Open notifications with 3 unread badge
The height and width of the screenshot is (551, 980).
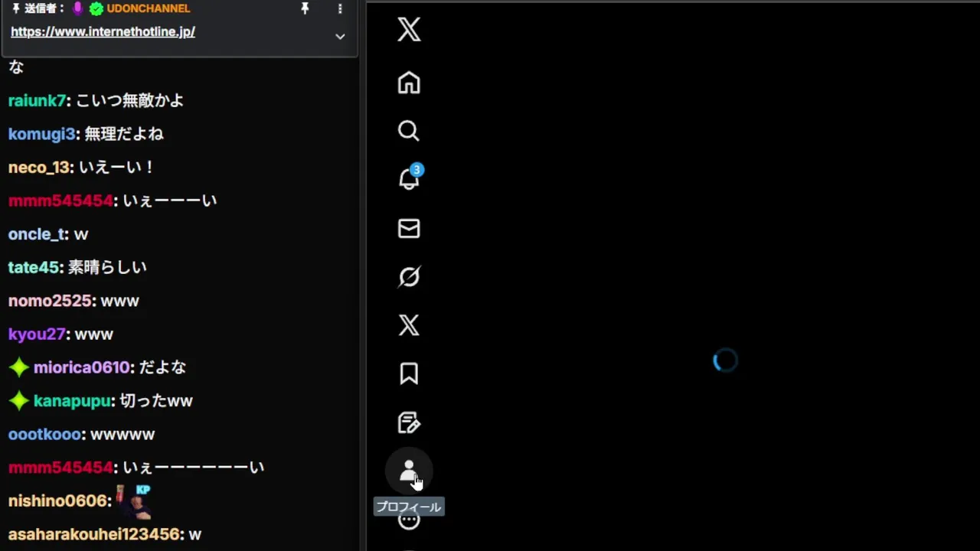tap(409, 179)
